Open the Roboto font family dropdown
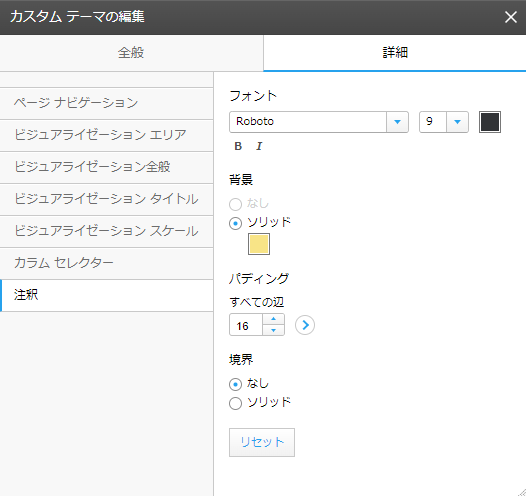The width and height of the screenshot is (526, 496). [319, 122]
